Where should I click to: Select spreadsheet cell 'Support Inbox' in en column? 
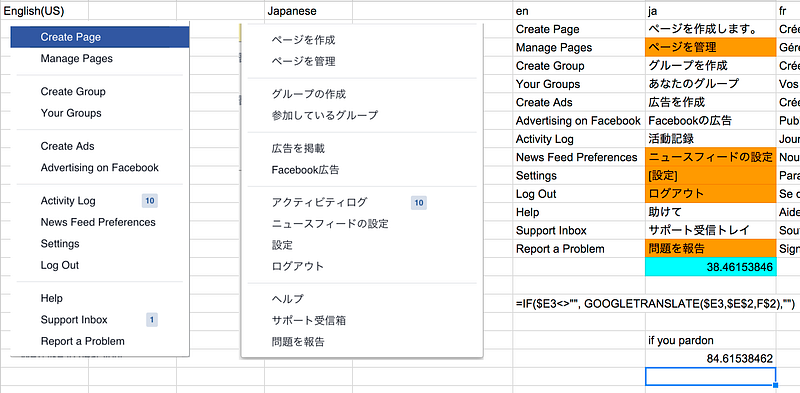[x=579, y=231]
